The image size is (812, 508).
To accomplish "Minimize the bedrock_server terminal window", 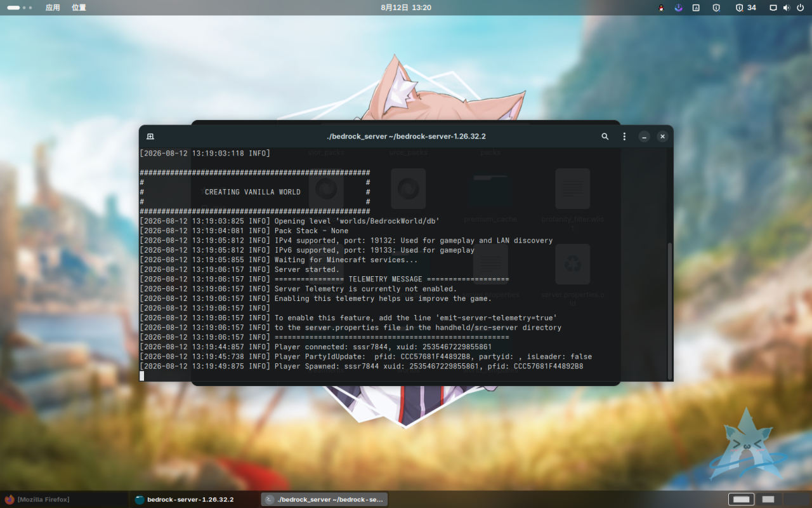I will [644, 137].
